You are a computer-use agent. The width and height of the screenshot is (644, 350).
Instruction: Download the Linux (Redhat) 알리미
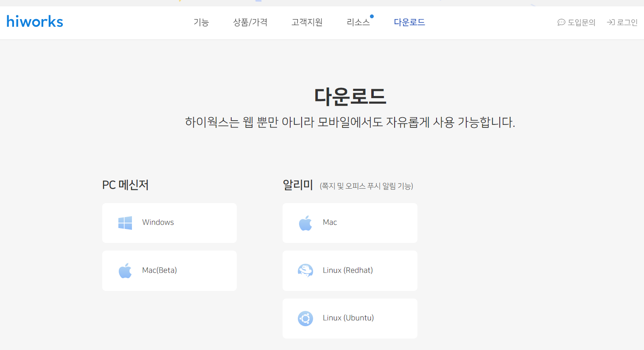350,271
